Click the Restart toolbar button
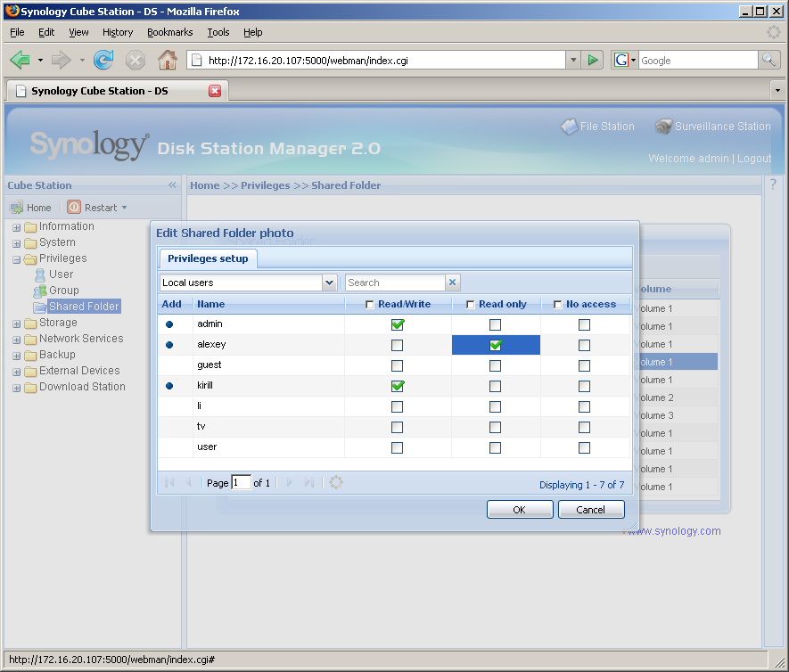This screenshot has height=672, width=789. pos(96,208)
